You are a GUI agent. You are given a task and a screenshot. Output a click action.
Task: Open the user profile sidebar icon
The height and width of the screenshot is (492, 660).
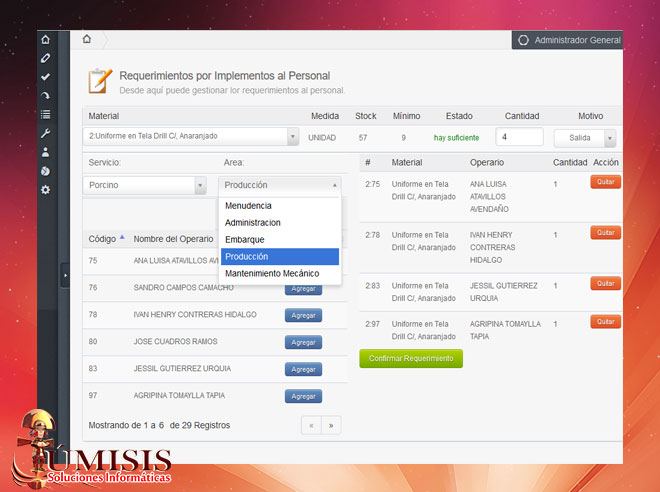click(45, 152)
